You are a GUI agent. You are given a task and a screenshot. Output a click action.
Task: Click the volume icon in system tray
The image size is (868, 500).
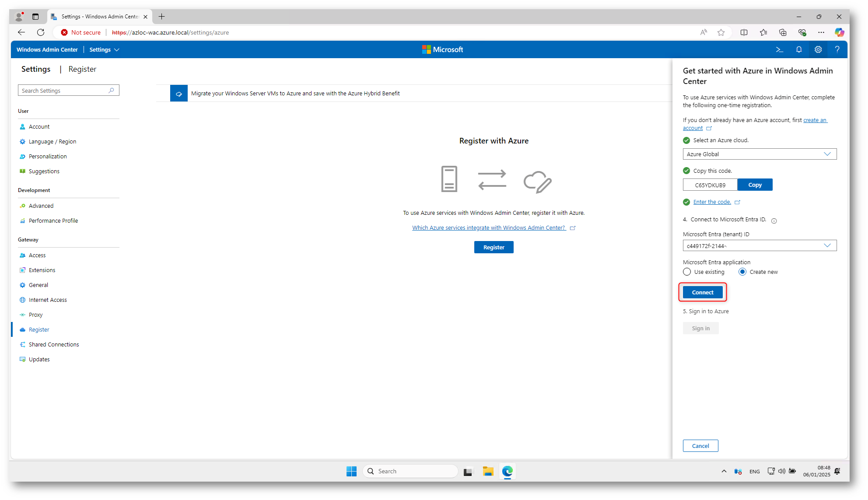pos(782,471)
